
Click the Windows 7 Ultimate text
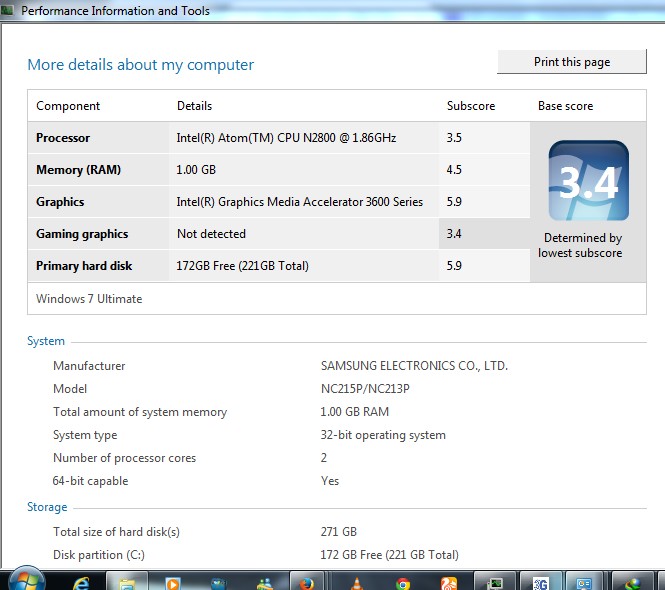pyautogui.click(x=89, y=299)
